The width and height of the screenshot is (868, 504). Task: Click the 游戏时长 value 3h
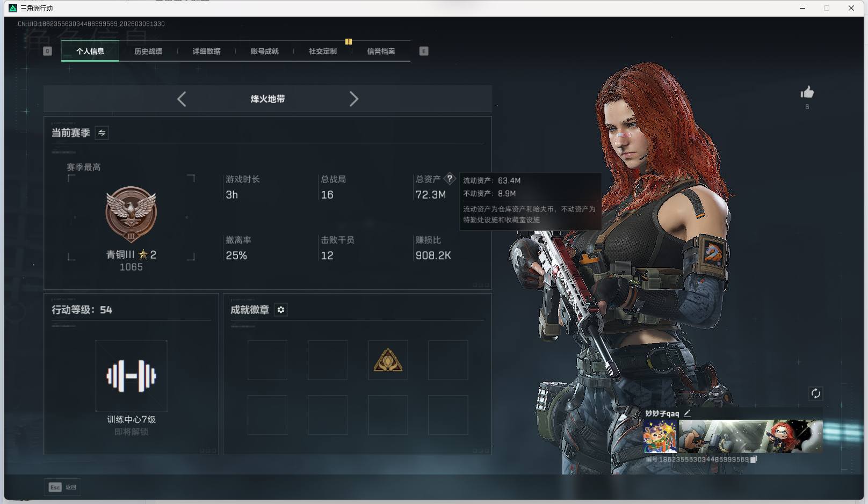click(232, 195)
